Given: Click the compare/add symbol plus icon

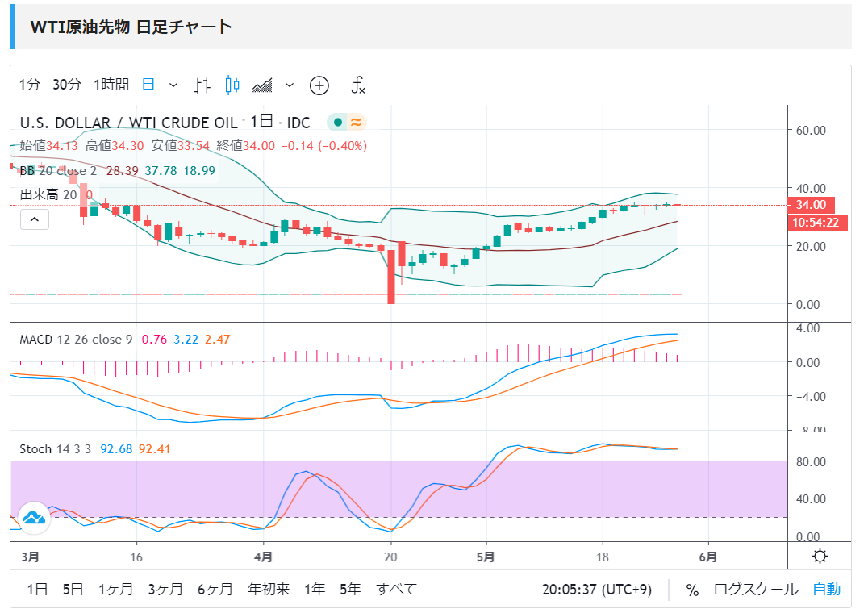Looking at the screenshot, I should point(319,85).
